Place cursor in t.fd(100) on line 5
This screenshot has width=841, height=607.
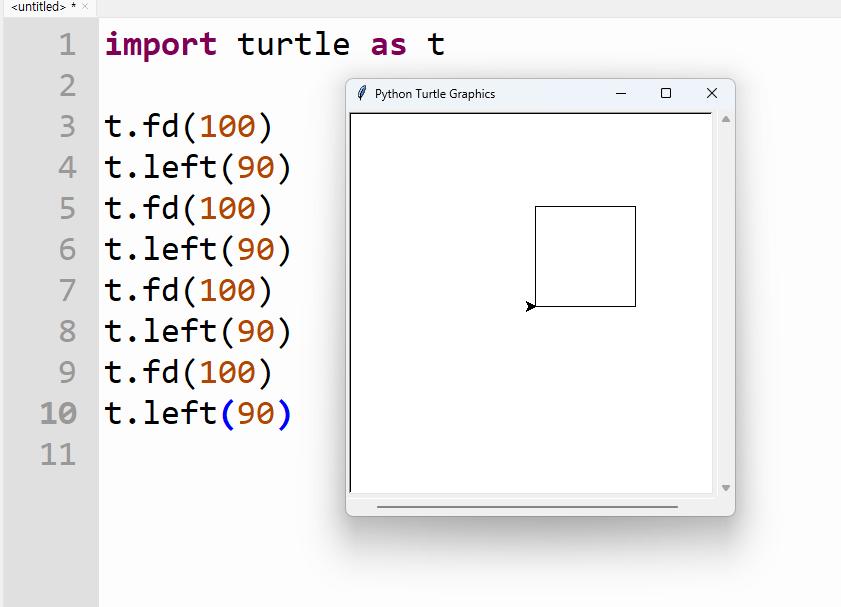188,208
